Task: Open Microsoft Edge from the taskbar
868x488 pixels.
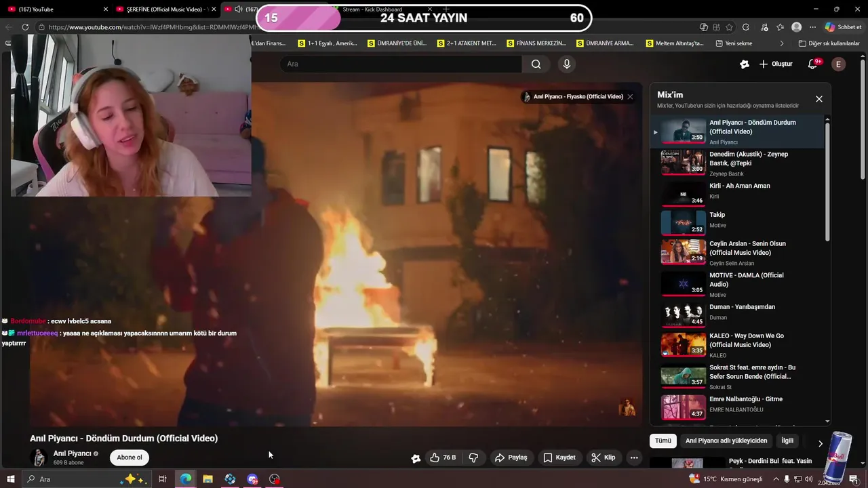Action: [x=185, y=479]
